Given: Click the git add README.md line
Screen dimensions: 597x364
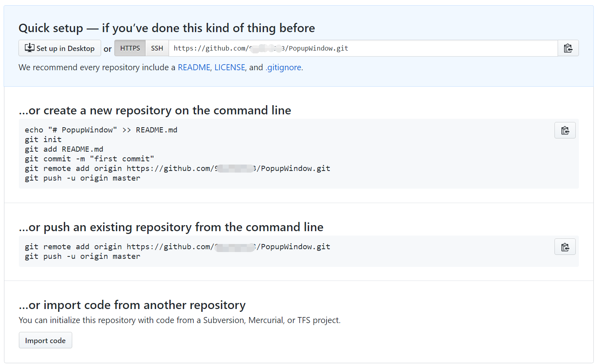Looking at the screenshot, I should pyautogui.click(x=64, y=149).
